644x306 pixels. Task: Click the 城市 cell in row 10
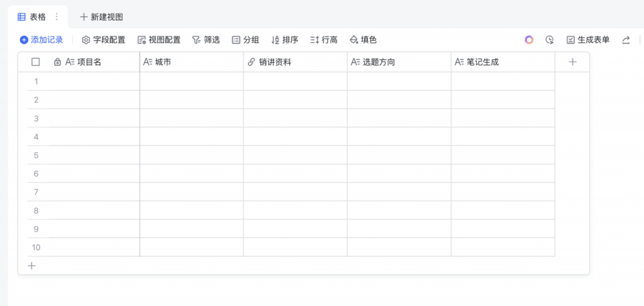[191, 248]
